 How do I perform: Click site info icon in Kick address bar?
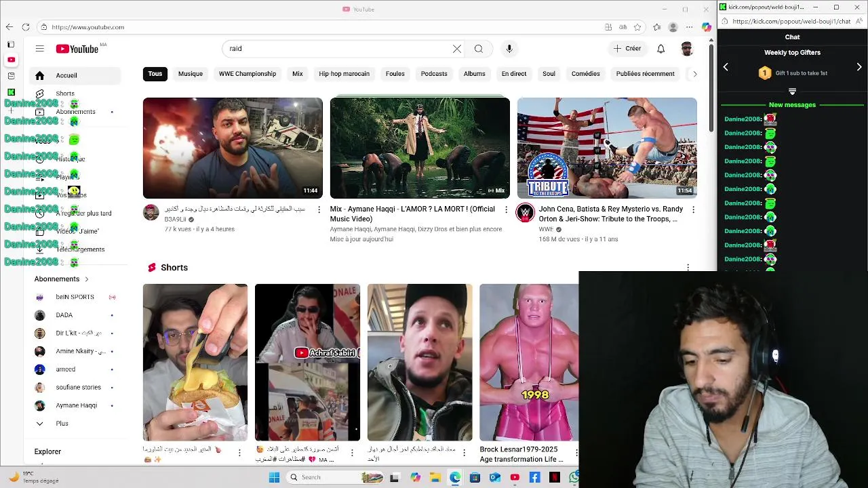click(725, 21)
